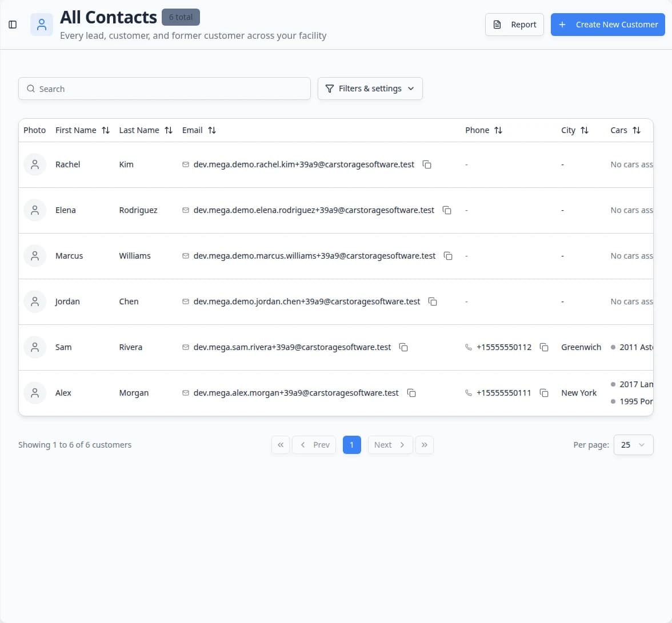Click Jordan Chen's email text
Image resolution: width=672 pixels, height=623 pixels.
coord(306,302)
